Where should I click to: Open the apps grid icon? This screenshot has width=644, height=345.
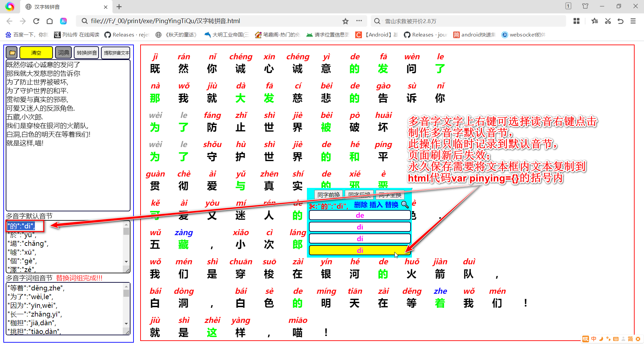[x=577, y=21]
